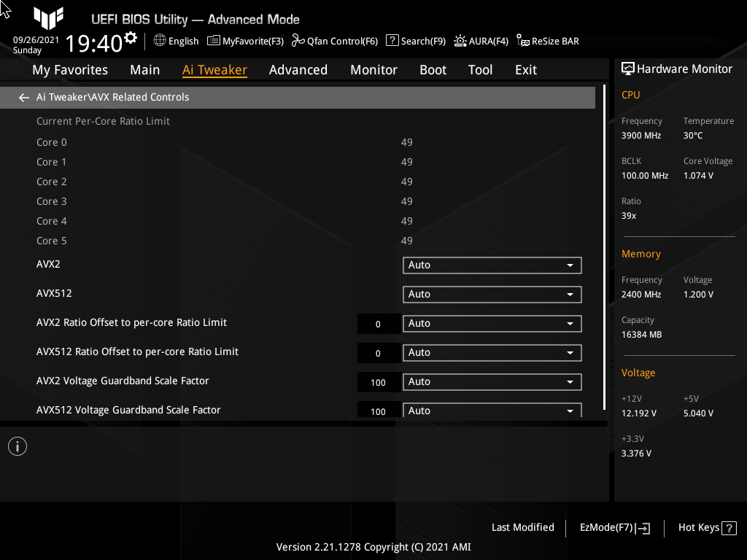Open the AVX512 dropdown
The height and width of the screenshot is (560, 747).
pos(492,294)
